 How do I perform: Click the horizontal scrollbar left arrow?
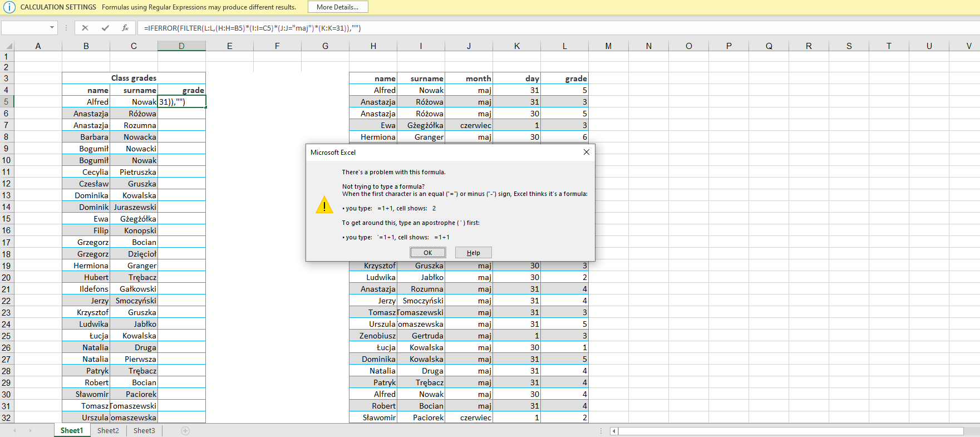[x=614, y=431]
